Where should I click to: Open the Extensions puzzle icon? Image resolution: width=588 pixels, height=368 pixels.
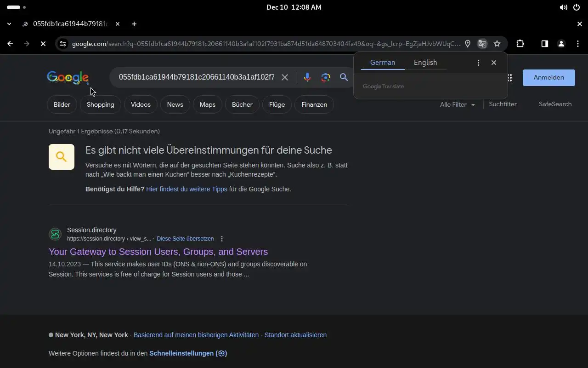pos(520,44)
